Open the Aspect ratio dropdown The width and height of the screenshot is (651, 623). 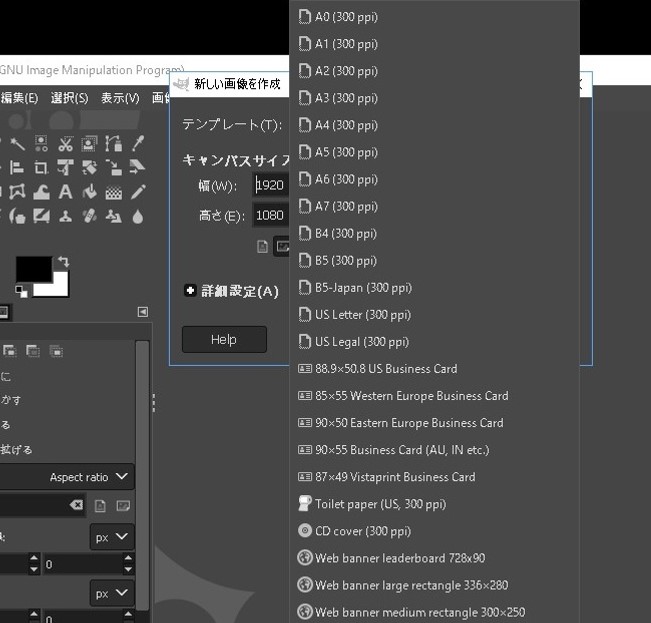coord(91,477)
